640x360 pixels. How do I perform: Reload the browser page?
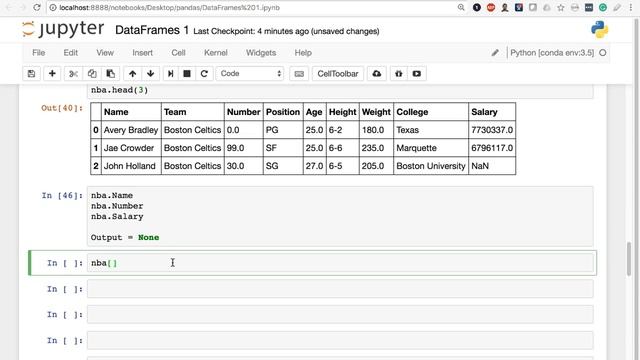tap(37, 7)
